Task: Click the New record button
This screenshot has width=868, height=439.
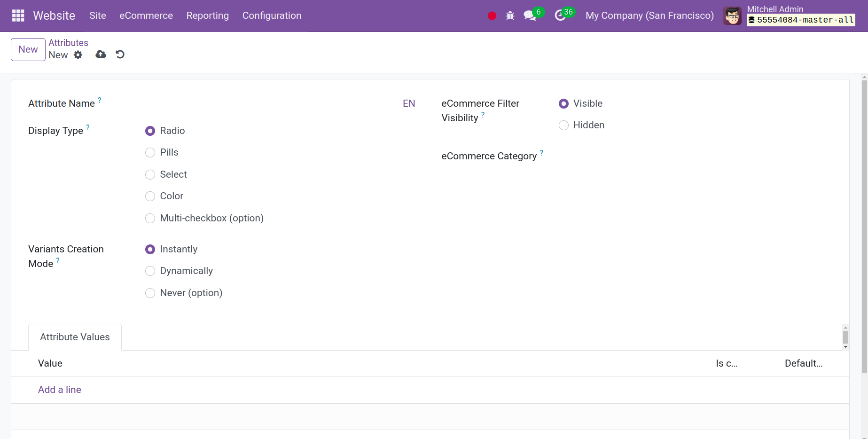Action: click(28, 49)
